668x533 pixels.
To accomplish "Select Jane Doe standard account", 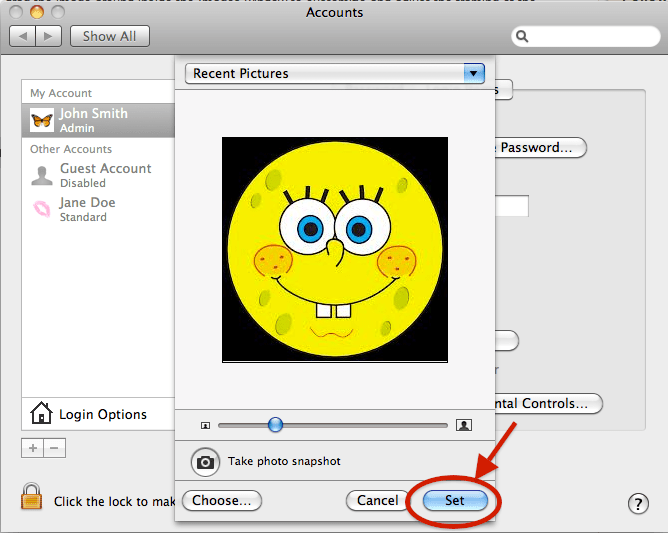I will point(98,209).
